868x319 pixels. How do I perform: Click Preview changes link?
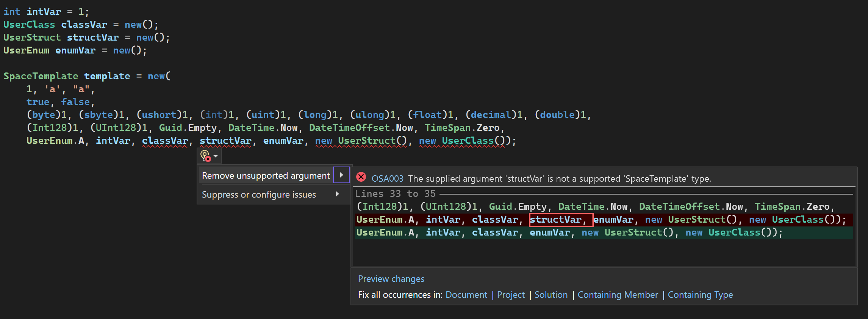click(391, 279)
